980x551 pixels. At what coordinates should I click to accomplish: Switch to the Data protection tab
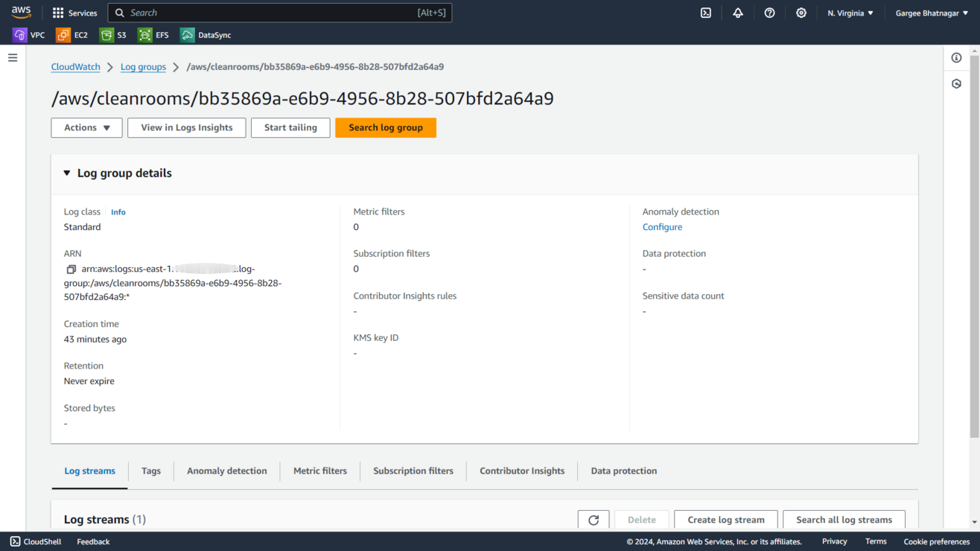click(x=624, y=471)
